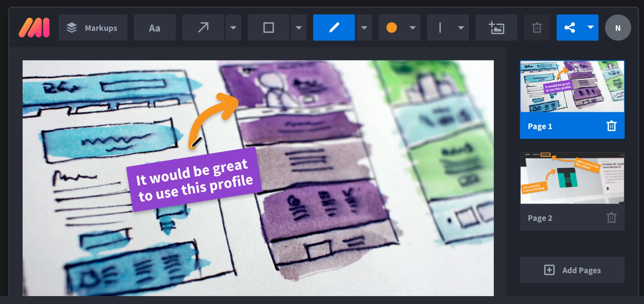The width and height of the screenshot is (644, 304).
Task: Click the user avatar labeled N
Action: tap(618, 28)
